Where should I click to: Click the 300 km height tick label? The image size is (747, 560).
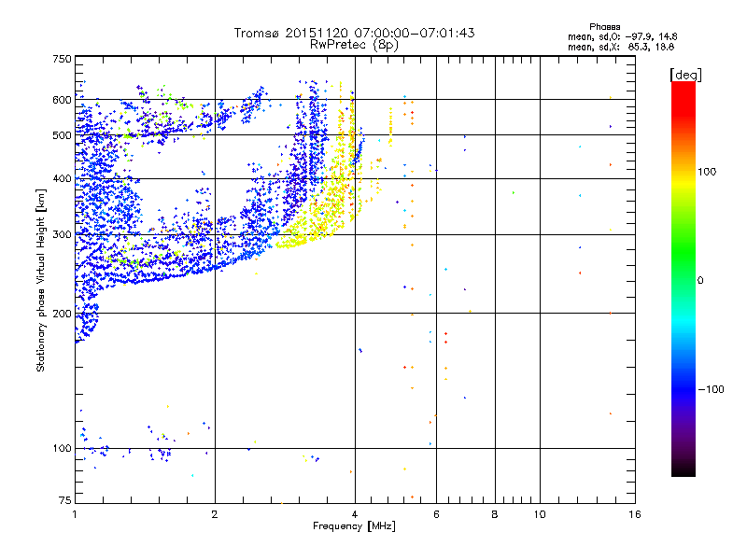62,235
